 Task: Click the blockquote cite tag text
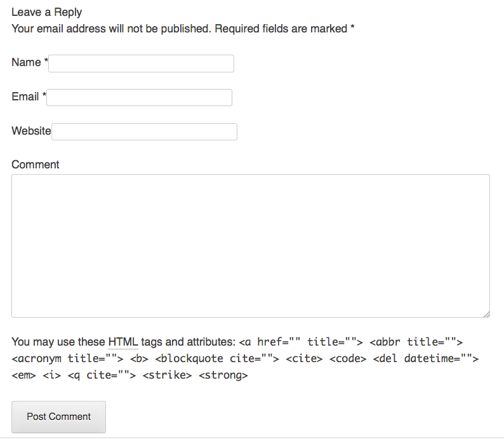217,358
